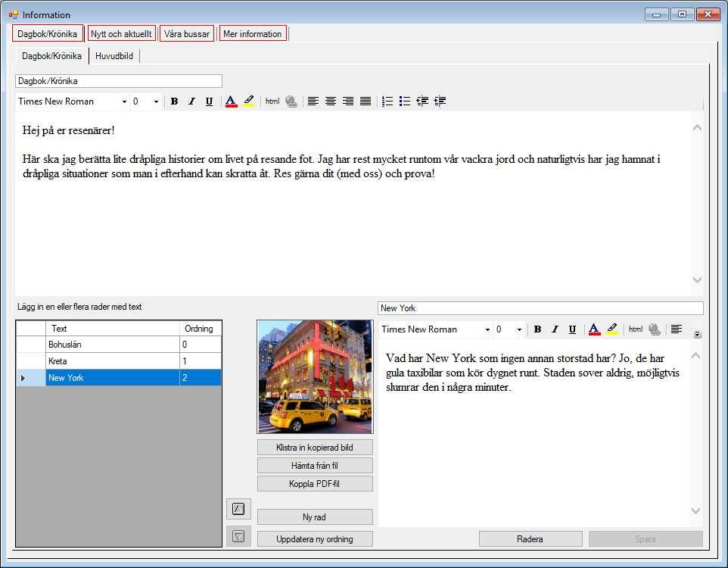The width and height of the screenshot is (728, 568).
Task: Decrease indent in the upper editor
Action: [422, 101]
